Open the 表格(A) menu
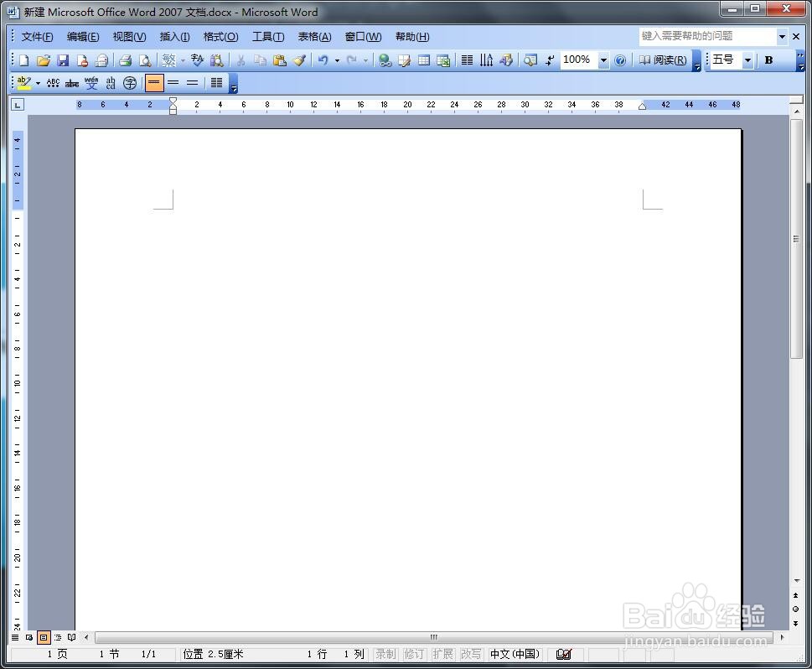812x669 pixels. [x=314, y=37]
